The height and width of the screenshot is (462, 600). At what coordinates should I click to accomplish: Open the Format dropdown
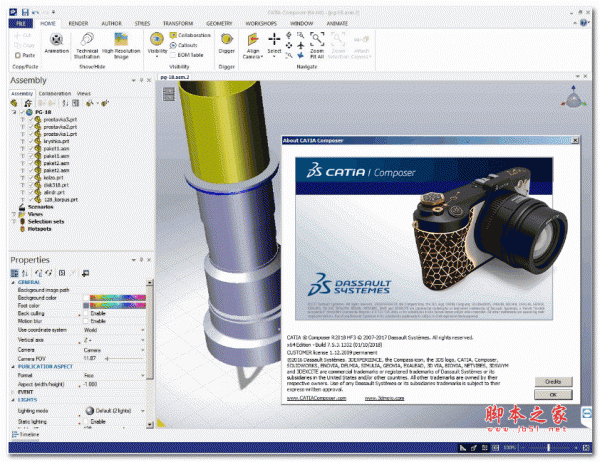click(x=143, y=375)
